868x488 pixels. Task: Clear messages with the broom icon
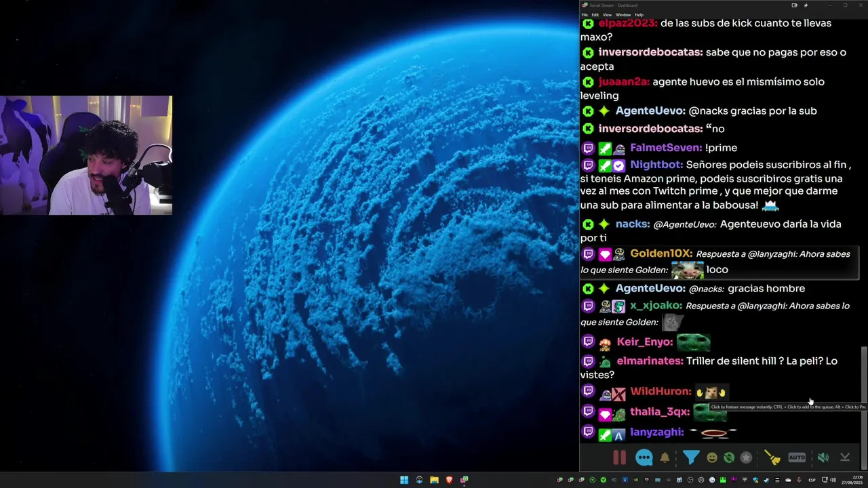772,457
